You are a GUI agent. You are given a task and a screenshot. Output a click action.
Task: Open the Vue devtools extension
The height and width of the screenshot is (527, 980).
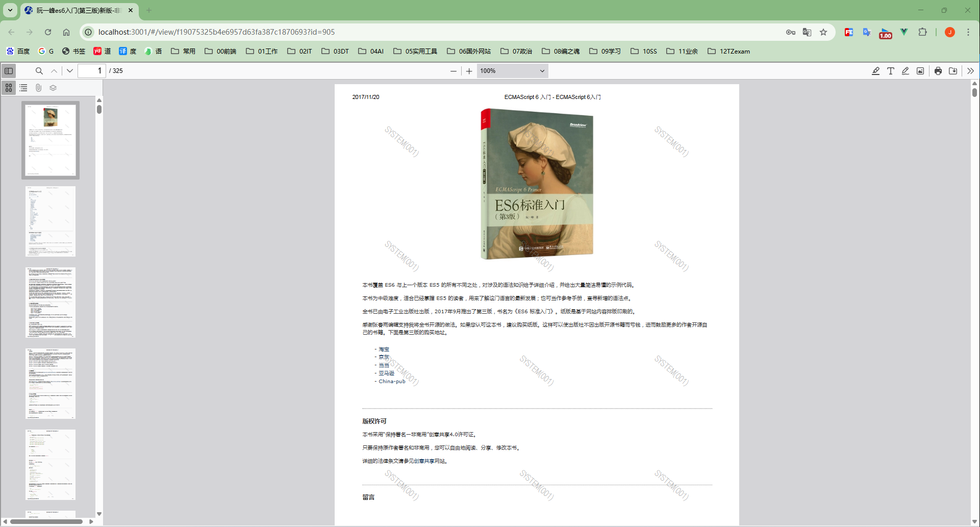[904, 32]
